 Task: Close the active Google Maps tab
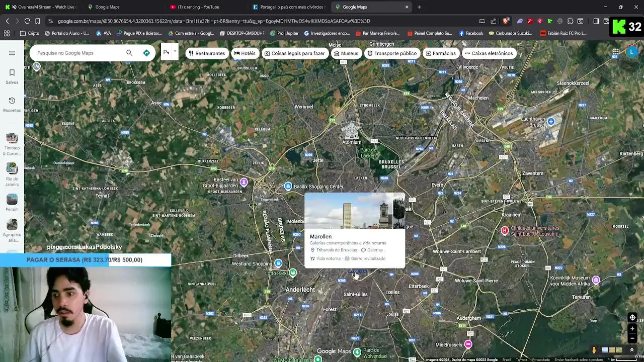point(407,7)
